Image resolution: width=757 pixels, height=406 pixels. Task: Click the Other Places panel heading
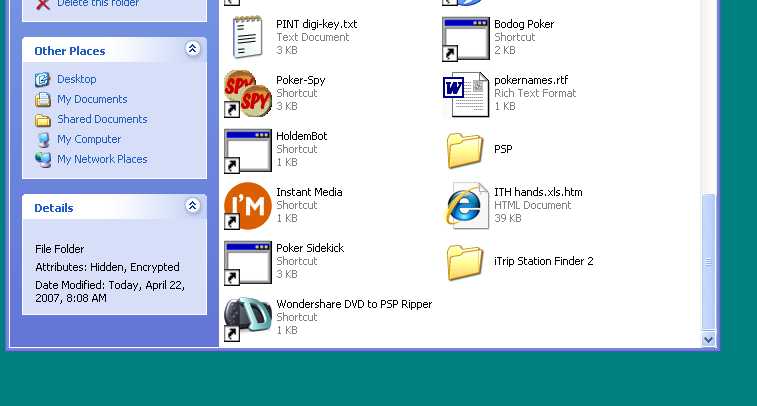(x=70, y=51)
